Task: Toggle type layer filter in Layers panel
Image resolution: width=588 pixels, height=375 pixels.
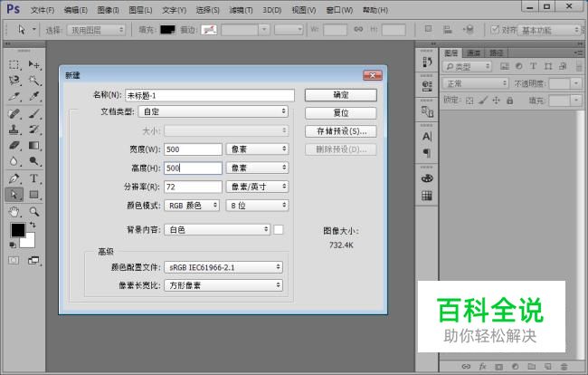Action: coord(533,66)
